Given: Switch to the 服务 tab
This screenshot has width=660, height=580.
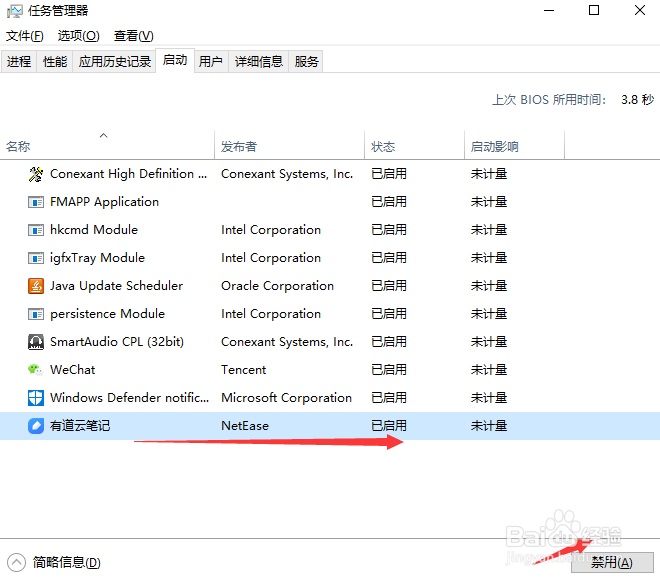Looking at the screenshot, I should pyautogui.click(x=306, y=62).
